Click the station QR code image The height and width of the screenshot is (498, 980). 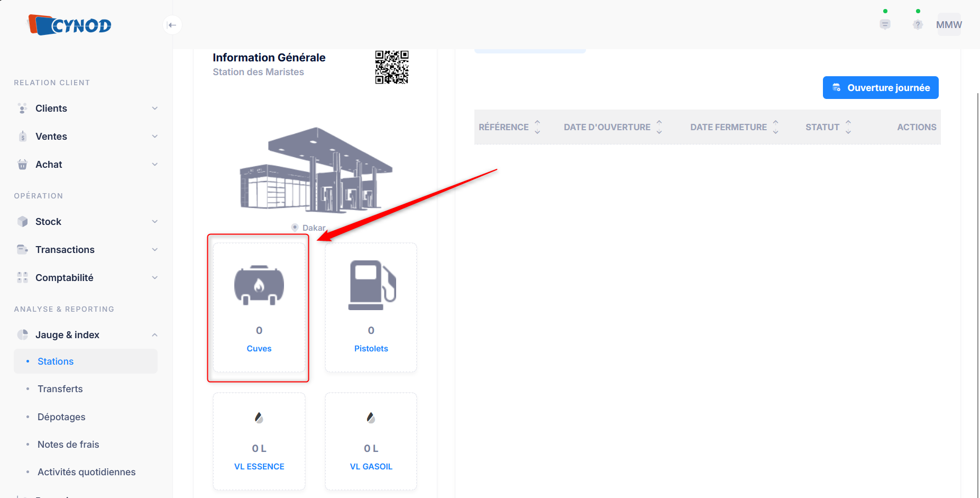pos(392,67)
